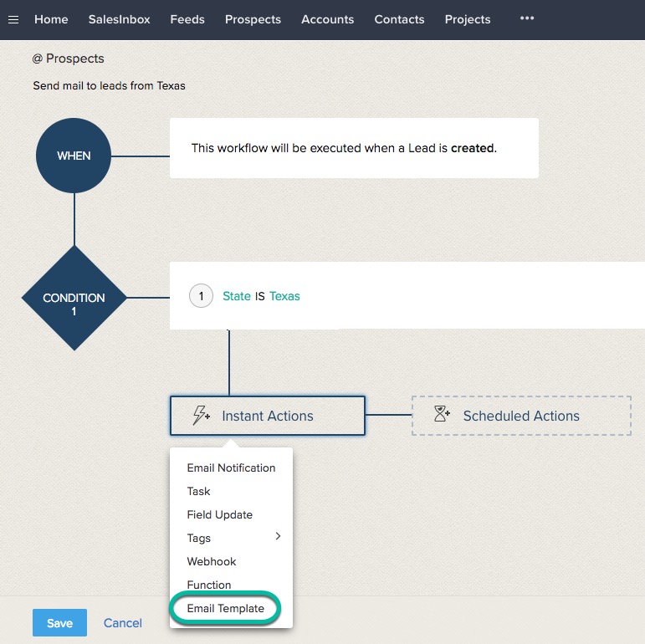Viewport: 645px width, 644px height.
Task: Select the Email Template option
Action: (x=226, y=608)
